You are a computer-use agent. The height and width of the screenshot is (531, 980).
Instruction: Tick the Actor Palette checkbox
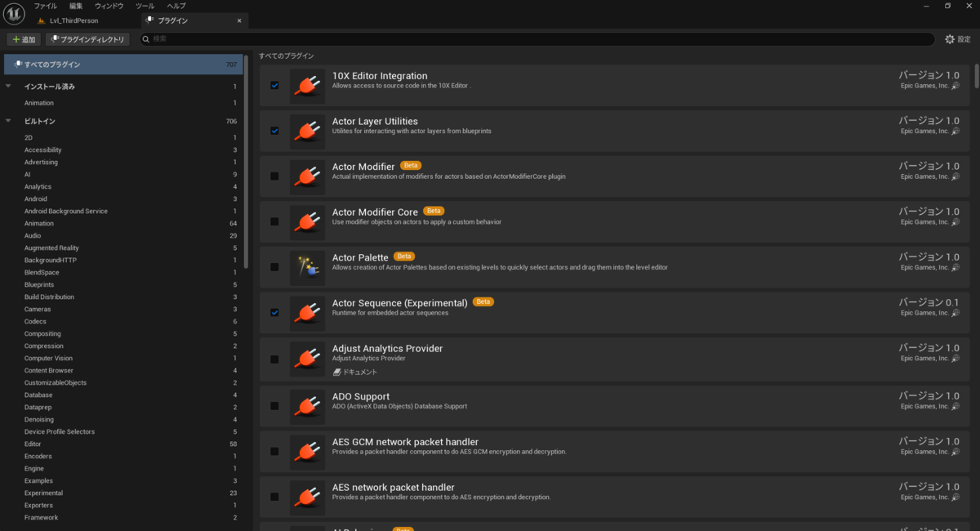point(274,267)
